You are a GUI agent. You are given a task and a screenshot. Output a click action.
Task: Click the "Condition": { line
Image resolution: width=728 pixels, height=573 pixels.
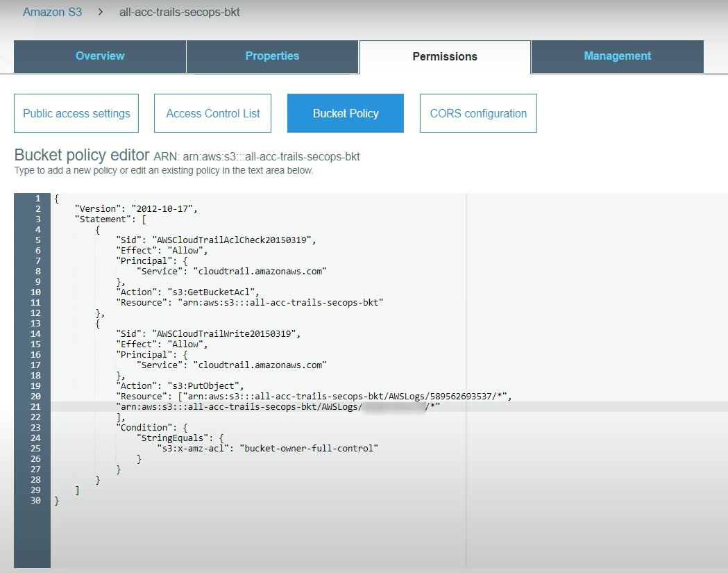[152, 428]
